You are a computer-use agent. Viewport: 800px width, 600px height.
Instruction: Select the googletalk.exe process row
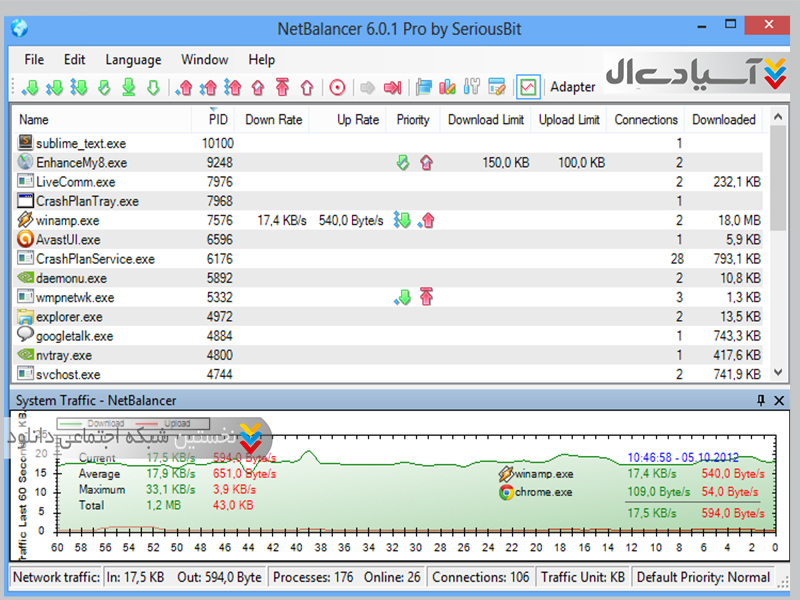[x=75, y=336]
